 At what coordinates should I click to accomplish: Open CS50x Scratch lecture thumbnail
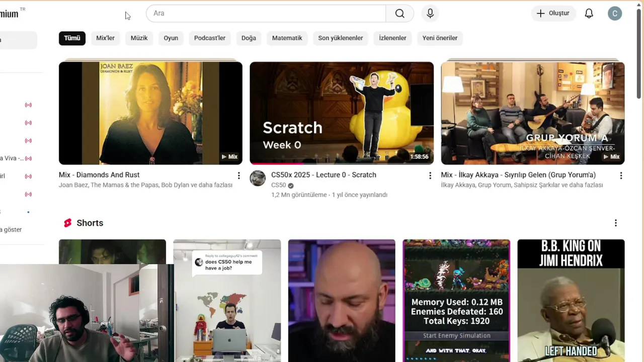tap(342, 113)
